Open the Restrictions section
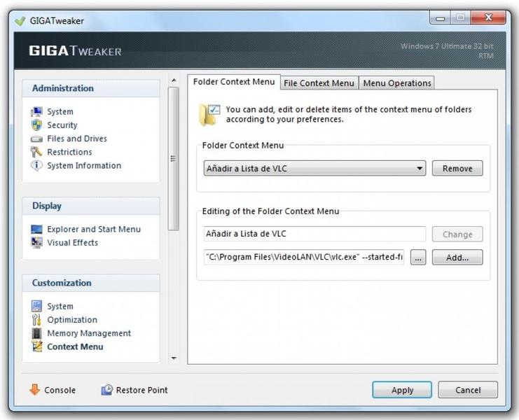This screenshot has height=420, width=519. point(69,152)
